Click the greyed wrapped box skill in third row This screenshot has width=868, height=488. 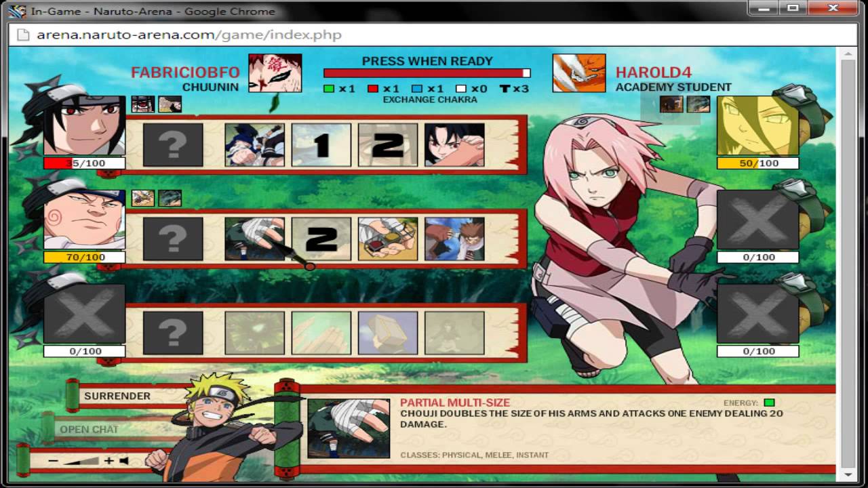(388, 333)
